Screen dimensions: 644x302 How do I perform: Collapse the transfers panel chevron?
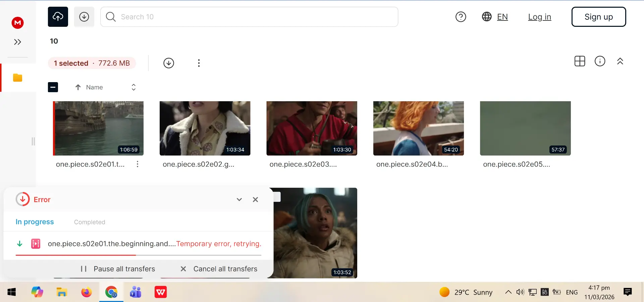pos(239,199)
